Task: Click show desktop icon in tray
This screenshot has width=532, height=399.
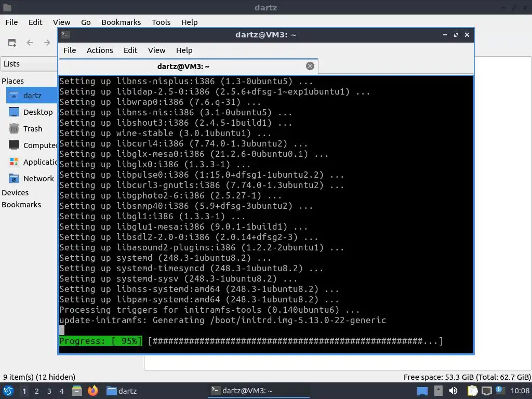Action: point(422,391)
